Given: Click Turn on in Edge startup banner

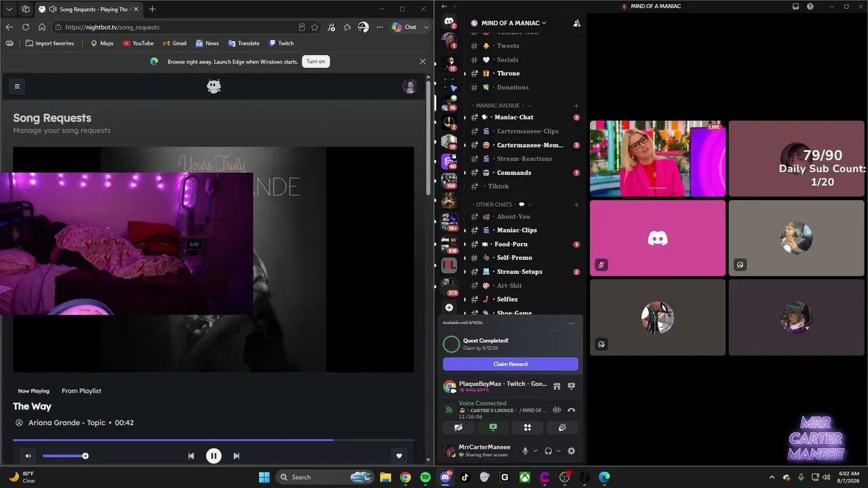Looking at the screenshot, I should coord(316,62).
